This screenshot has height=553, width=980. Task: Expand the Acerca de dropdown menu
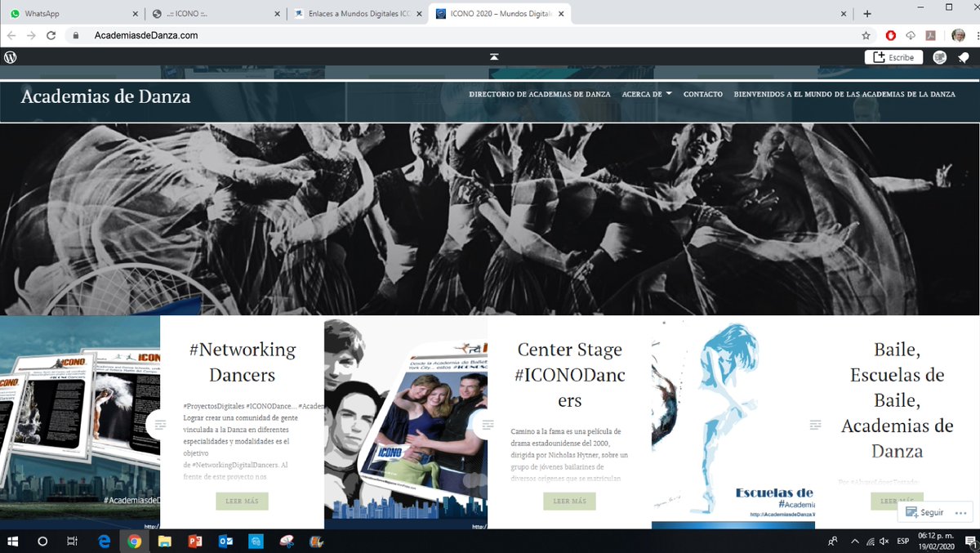pos(647,94)
